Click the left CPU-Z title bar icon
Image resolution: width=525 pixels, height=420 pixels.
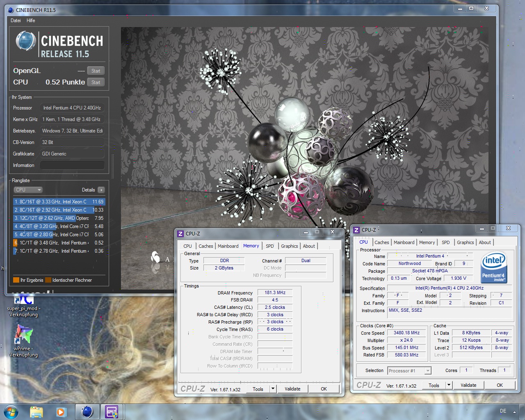coord(180,234)
